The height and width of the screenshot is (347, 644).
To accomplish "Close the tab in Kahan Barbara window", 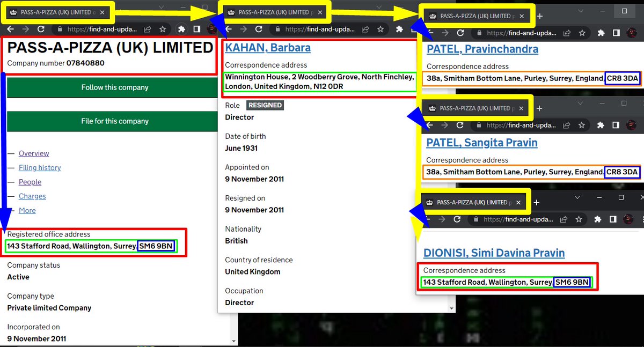I will pyautogui.click(x=320, y=12).
